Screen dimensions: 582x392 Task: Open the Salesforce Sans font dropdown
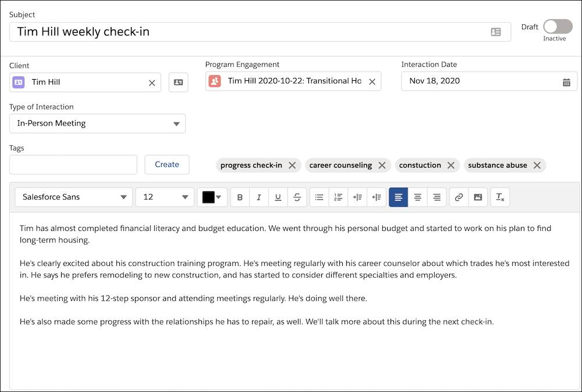point(74,197)
